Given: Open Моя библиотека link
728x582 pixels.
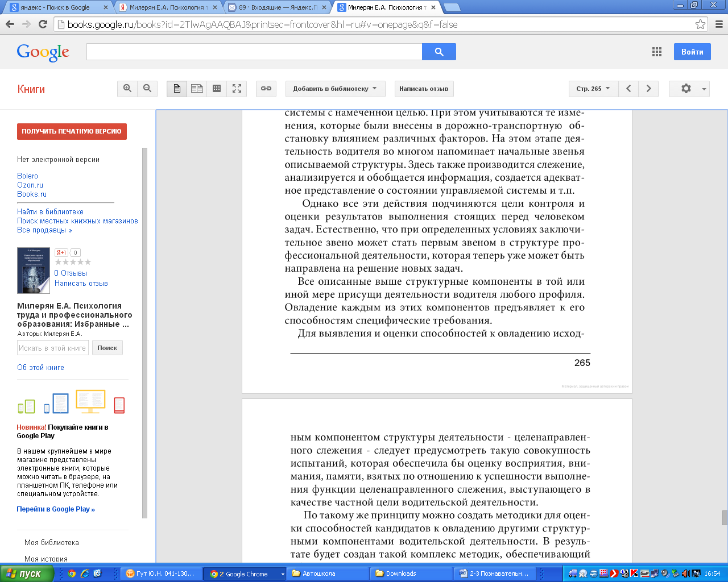Looking at the screenshot, I should click(52, 543).
